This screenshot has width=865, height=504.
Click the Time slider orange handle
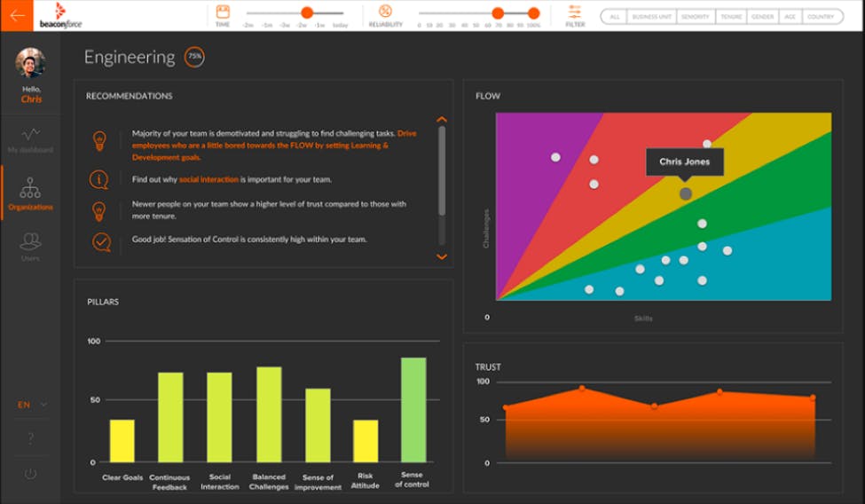(307, 12)
